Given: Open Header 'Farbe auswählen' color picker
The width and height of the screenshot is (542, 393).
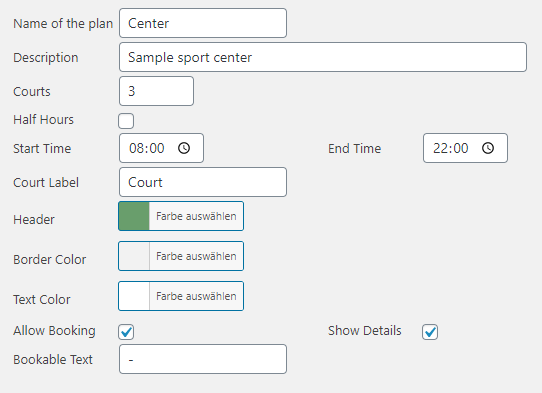Looking at the screenshot, I should (196, 216).
